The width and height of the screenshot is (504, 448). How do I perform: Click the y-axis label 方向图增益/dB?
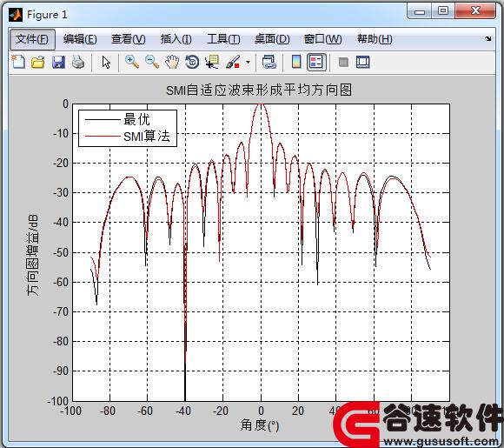[x=32, y=255]
